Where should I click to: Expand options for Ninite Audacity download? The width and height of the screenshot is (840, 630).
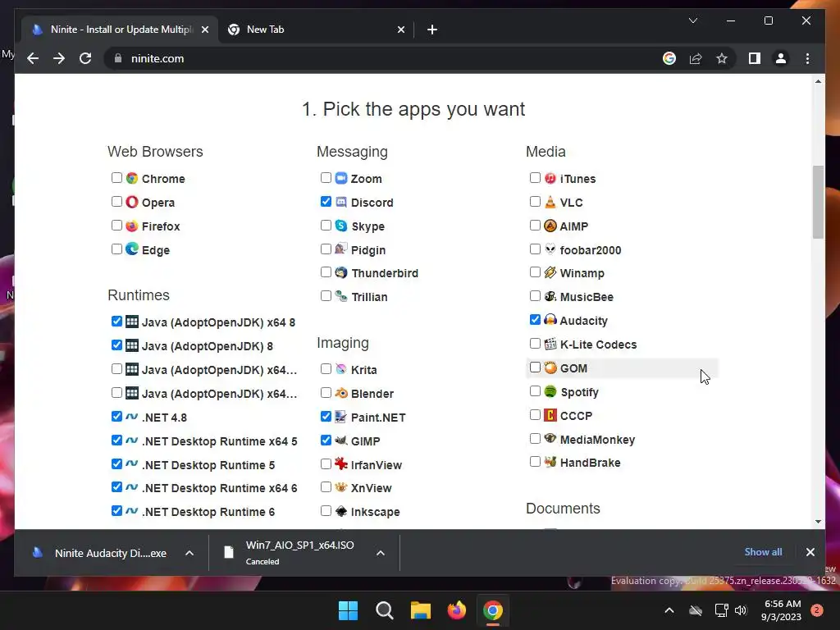tap(189, 553)
